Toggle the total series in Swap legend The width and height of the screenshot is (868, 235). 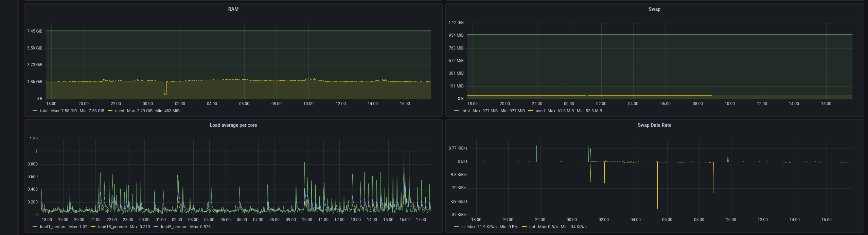point(465,111)
